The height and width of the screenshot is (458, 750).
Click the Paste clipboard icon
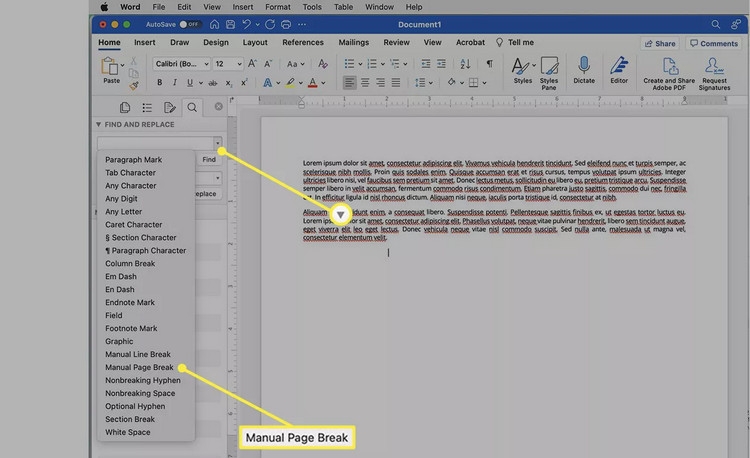click(110, 66)
